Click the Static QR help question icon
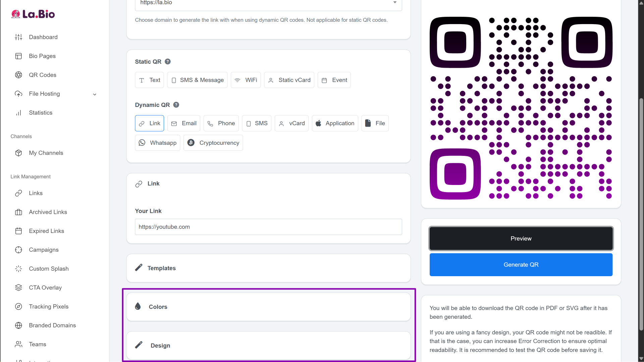The width and height of the screenshot is (644, 362). (168, 62)
